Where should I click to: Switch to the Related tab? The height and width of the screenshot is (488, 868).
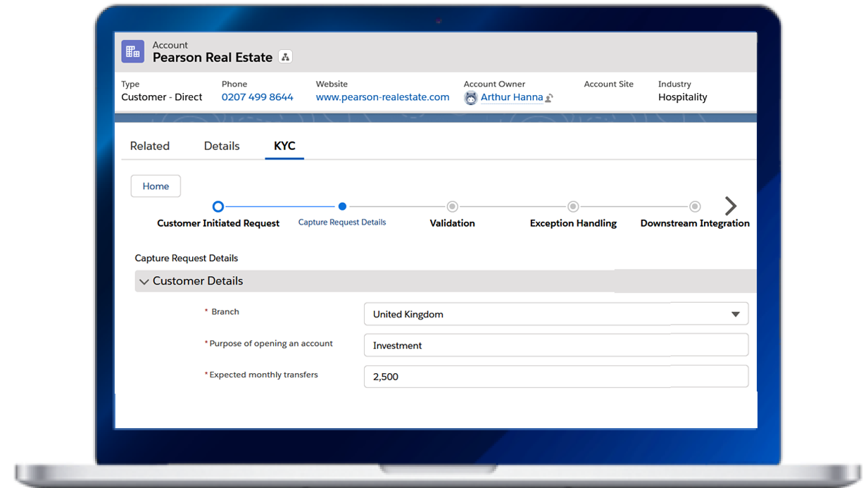(x=149, y=146)
